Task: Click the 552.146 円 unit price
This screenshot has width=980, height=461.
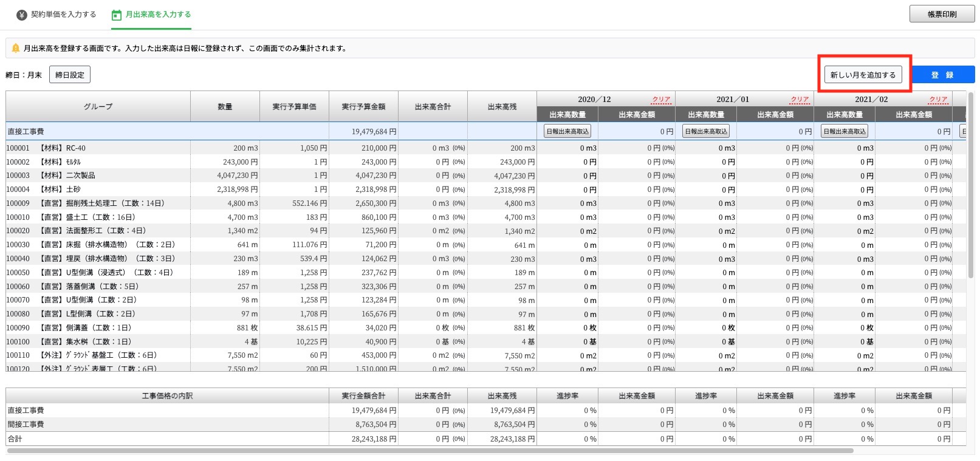Action: click(309, 203)
